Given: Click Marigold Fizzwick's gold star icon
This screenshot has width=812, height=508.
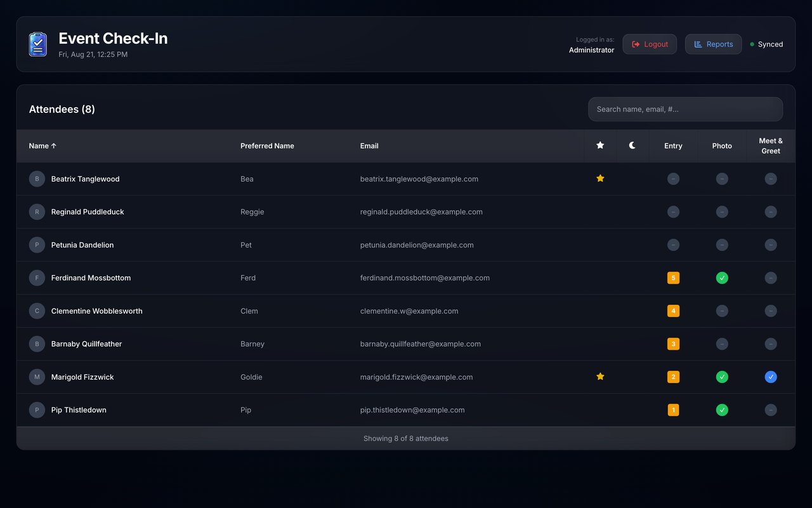Looking at the screenshot, I should [x=600, y=377].
